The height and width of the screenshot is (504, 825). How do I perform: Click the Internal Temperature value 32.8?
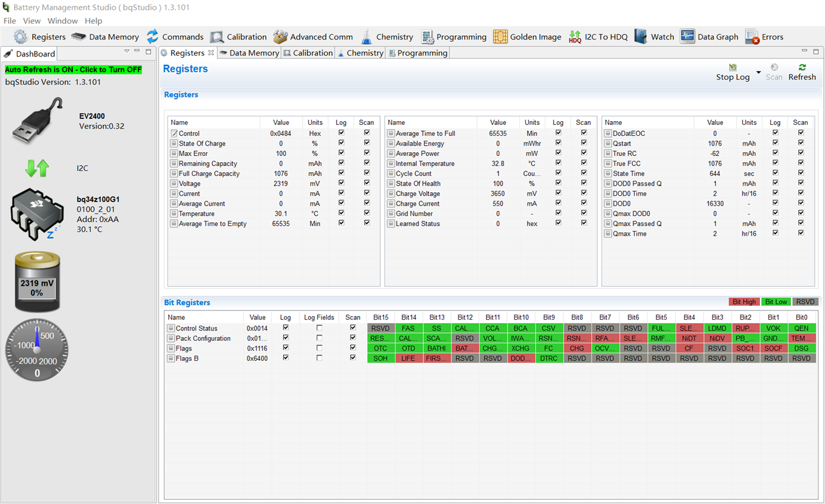pyautogui.click(x=498, y=164)
